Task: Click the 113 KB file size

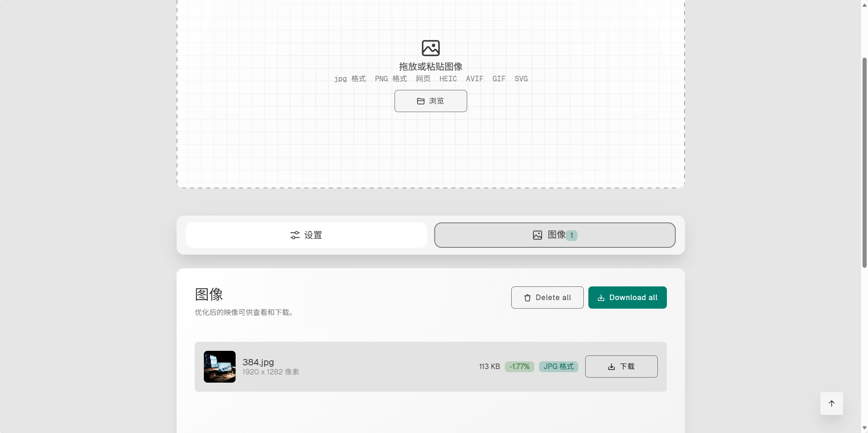Action: click(x=489, y=367)
